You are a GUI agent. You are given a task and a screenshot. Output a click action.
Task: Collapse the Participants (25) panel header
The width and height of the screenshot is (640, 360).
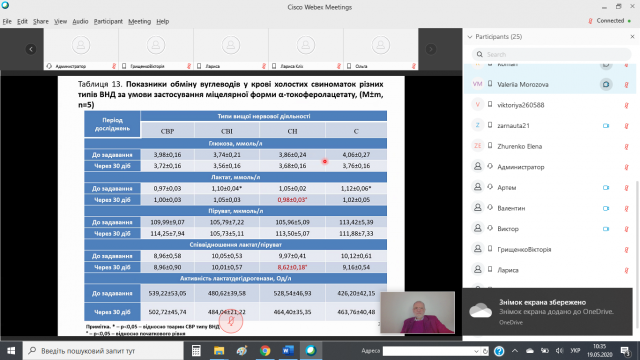tap(470, 37)
